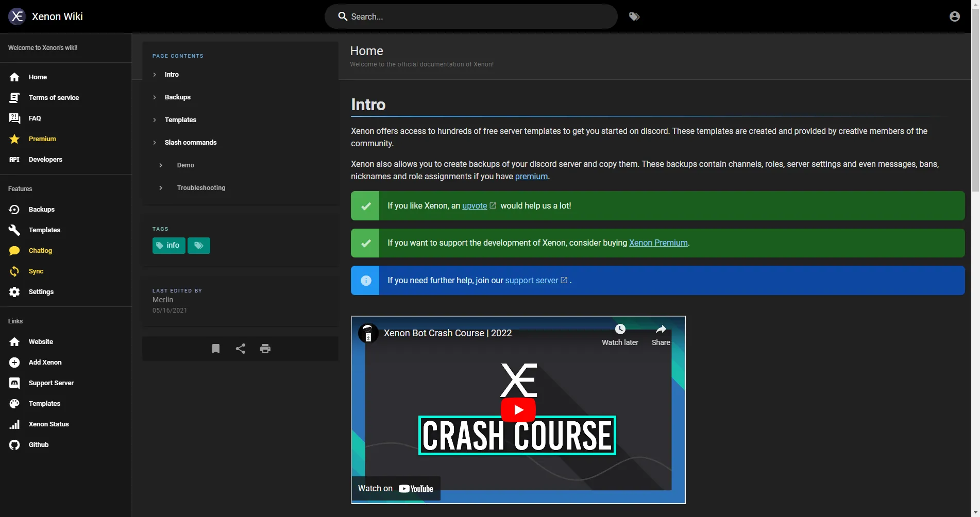Click the Sync arrows icon
980x517 pixels.
[x=14, y=271]
